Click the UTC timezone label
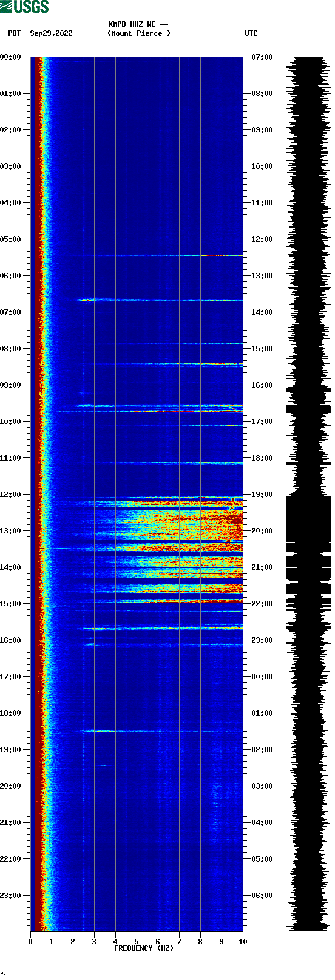This screenshot has width=335, height=980. coord(251,33)
